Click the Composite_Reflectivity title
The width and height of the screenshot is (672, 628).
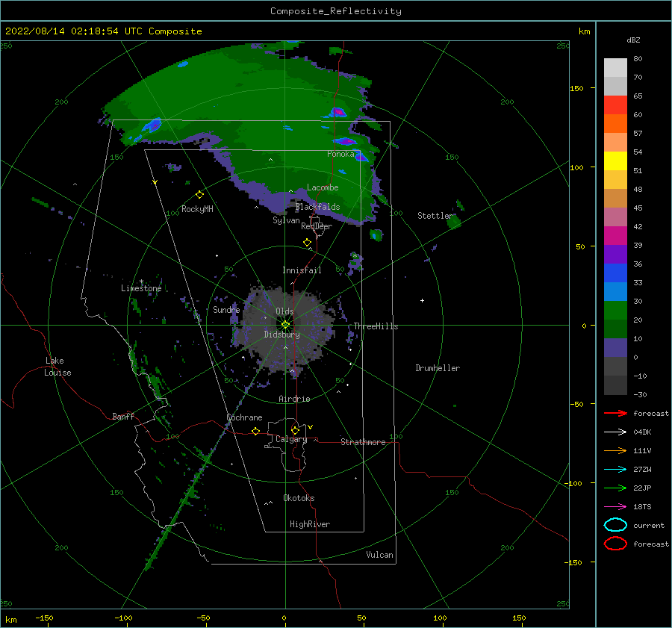click(336, 11)
